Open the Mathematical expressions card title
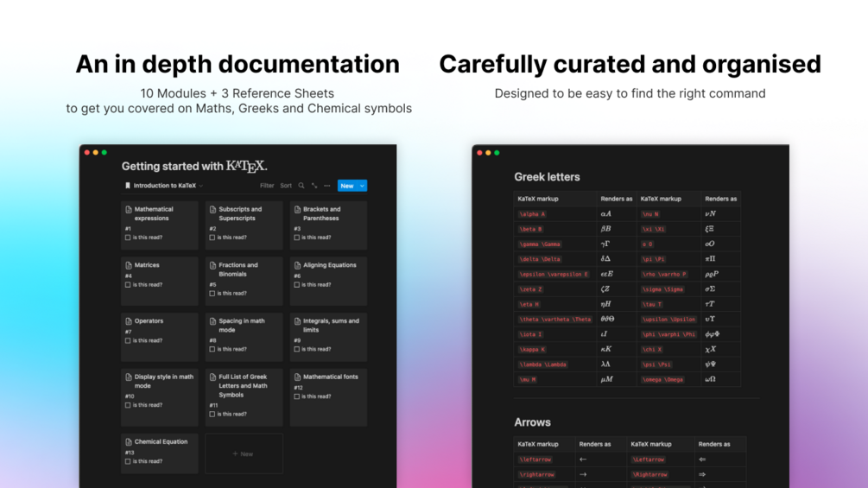The height and width of the screenshot is (488, 868). point(154,214)
